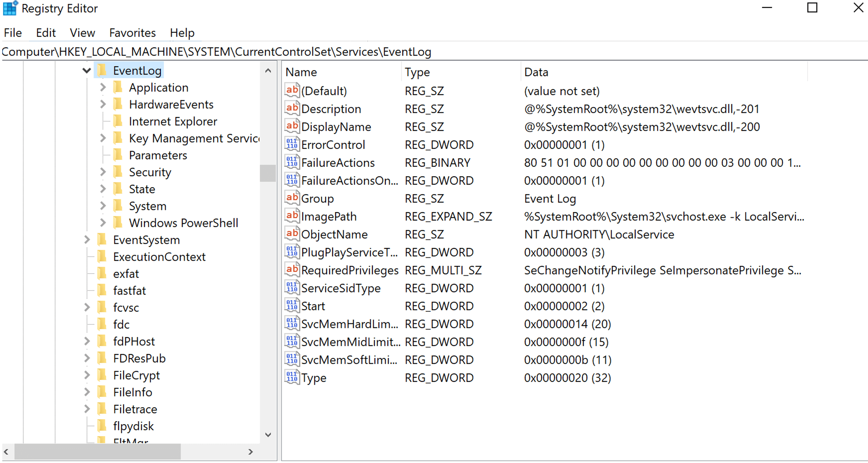Click the DWORD icon beside ErrorControl
This screenshot has width=868, height=463.
click(x=292, y=144)
